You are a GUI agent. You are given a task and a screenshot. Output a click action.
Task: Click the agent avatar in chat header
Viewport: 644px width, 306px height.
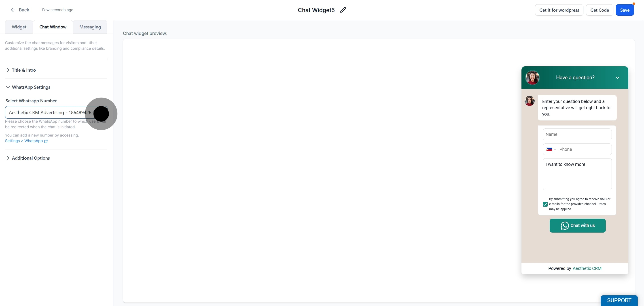532,78
